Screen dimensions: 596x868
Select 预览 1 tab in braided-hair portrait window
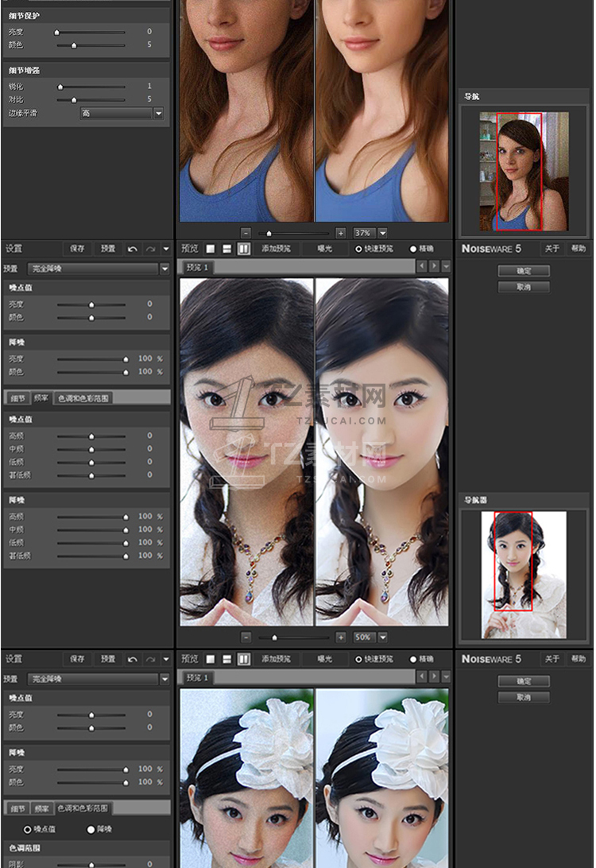point(197,267)
